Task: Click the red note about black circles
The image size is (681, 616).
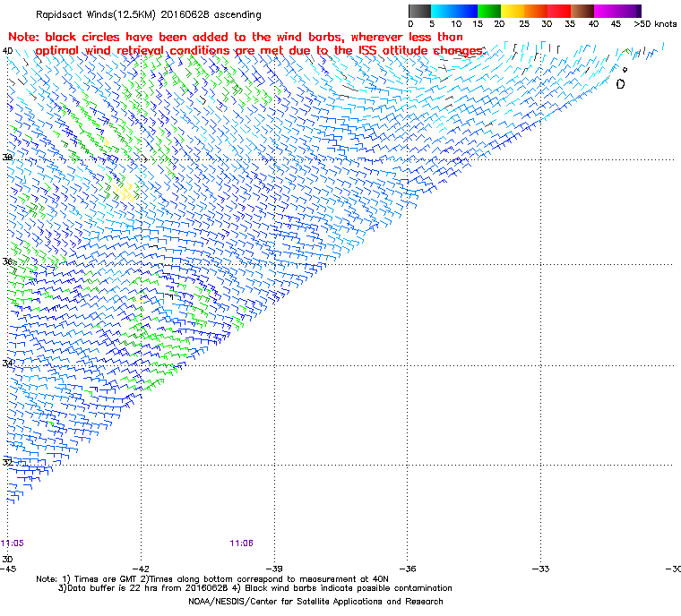Action: click(246, 44)
